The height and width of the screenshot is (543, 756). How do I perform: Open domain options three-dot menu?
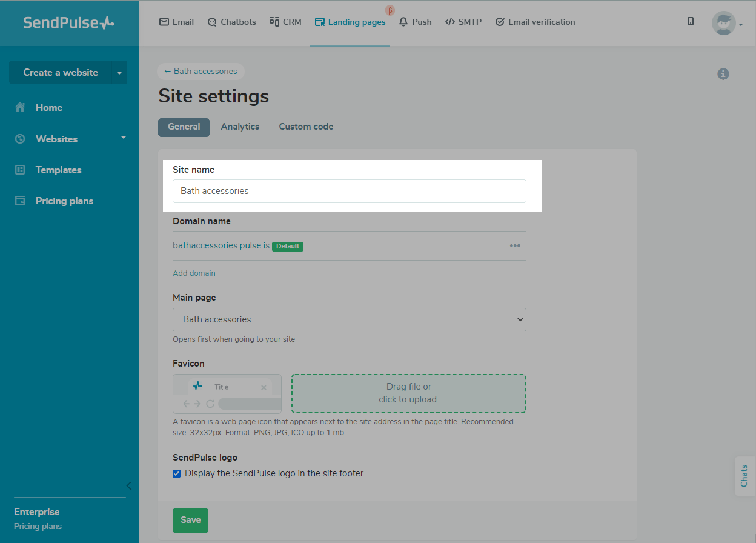515,245
